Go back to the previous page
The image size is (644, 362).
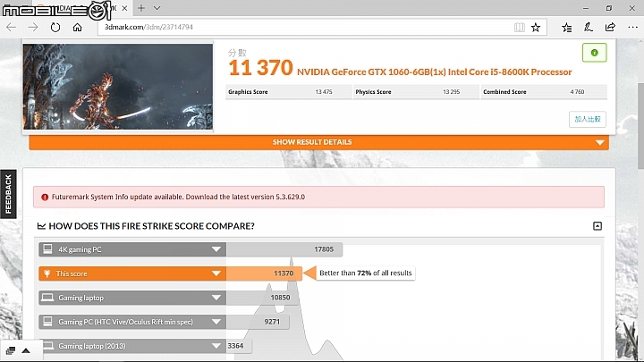point(11,27)
